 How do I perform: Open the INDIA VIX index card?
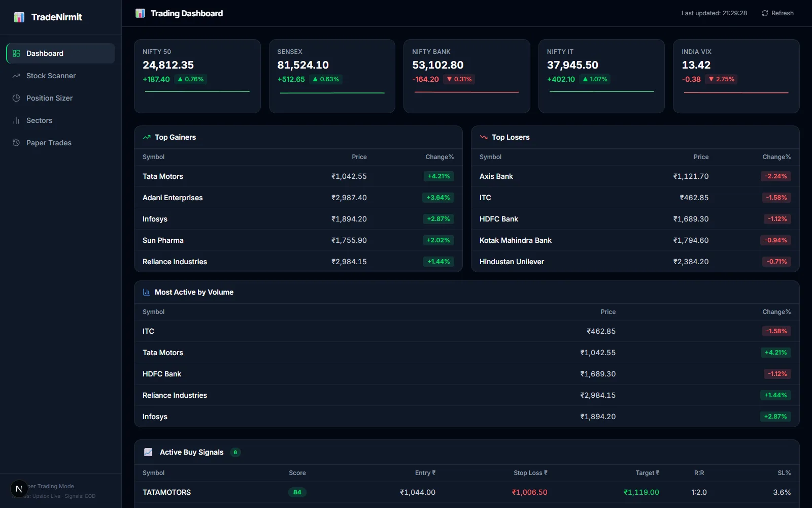(736, 76)
